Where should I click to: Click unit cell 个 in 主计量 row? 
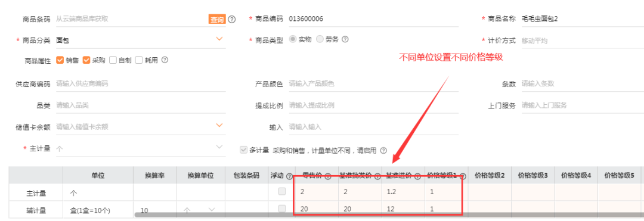[x=98, y=192]
